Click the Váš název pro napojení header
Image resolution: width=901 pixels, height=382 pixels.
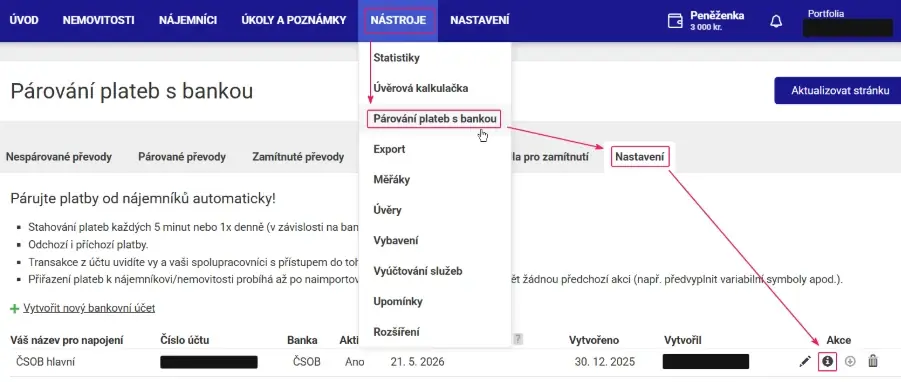pos(67,340)
